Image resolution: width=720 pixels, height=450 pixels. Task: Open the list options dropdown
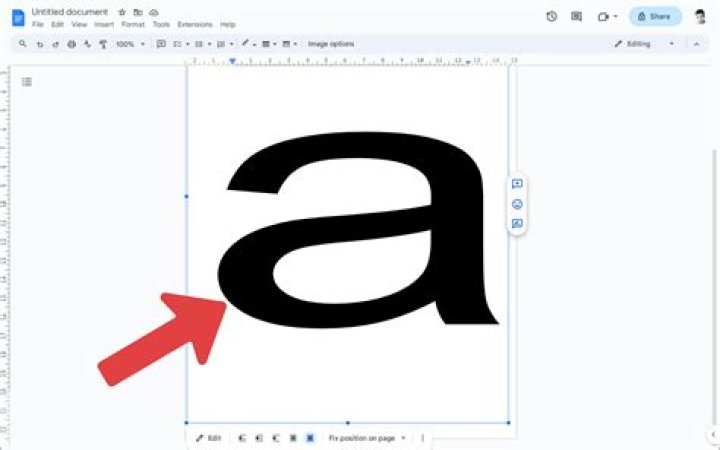[225, 44]
